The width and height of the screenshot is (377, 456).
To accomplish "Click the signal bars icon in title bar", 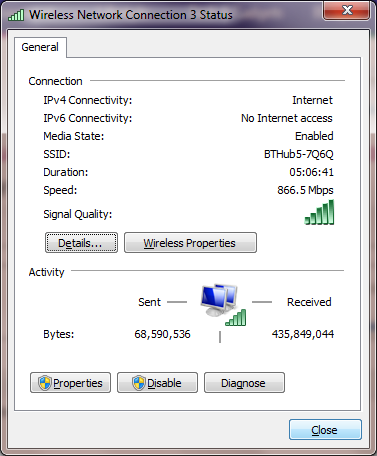I will 16,15.
